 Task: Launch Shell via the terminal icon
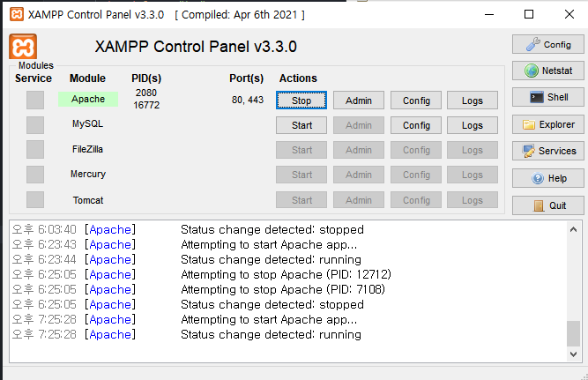click(x=547, y=97)
